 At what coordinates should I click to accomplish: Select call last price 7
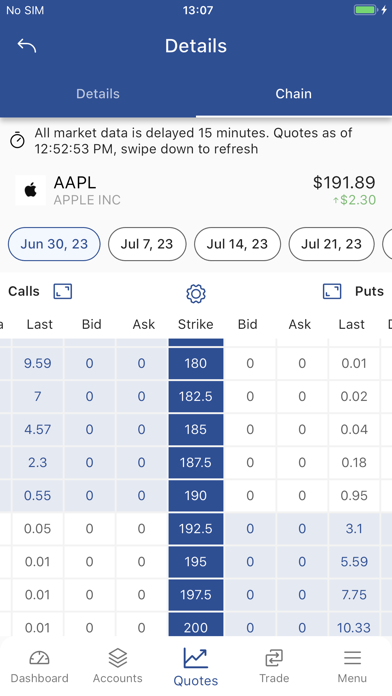(x=38, y=396)
